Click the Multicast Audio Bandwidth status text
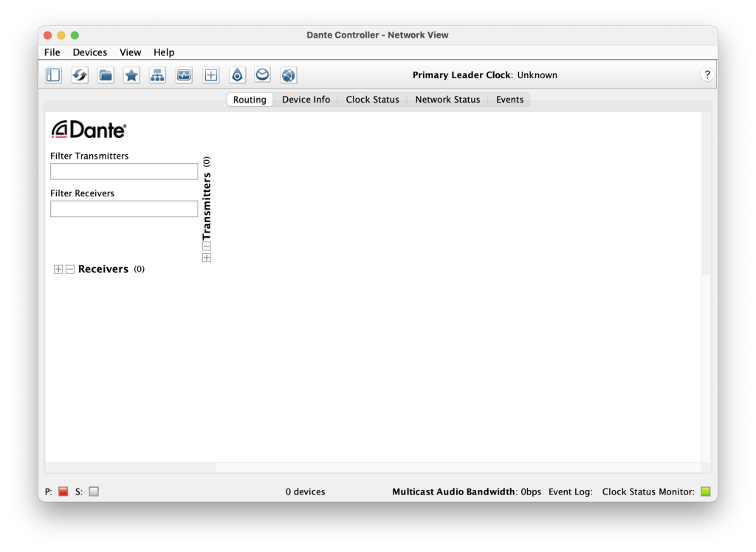 [x=467, y=491]
